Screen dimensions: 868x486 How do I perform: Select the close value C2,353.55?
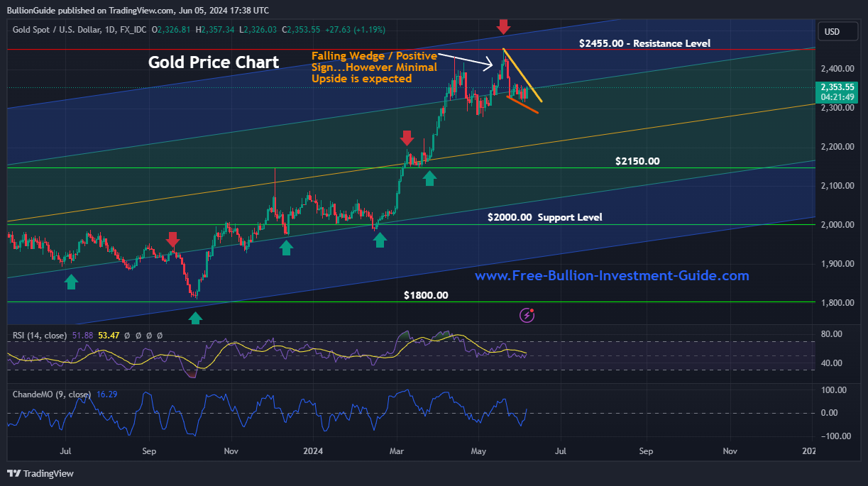301,30
